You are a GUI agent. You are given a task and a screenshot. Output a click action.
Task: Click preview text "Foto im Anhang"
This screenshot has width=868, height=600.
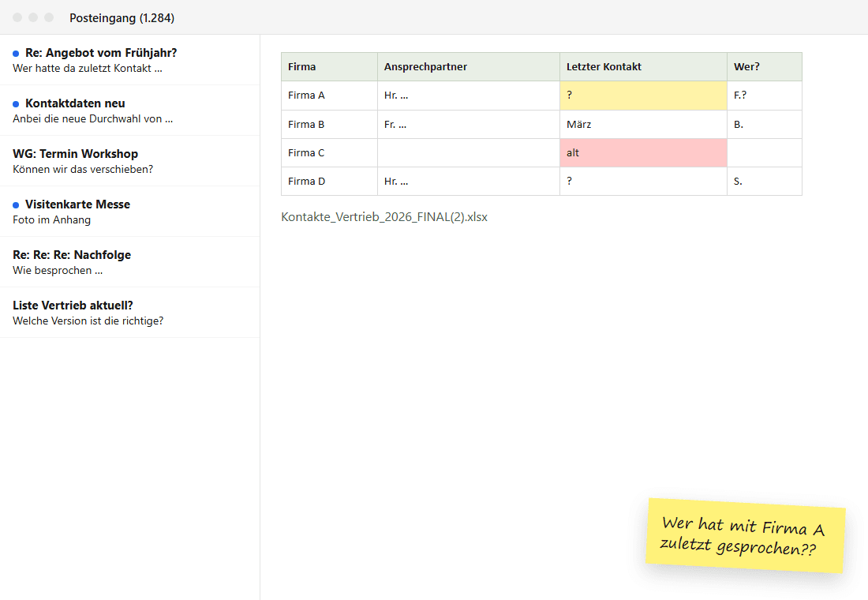pos(51,219)
